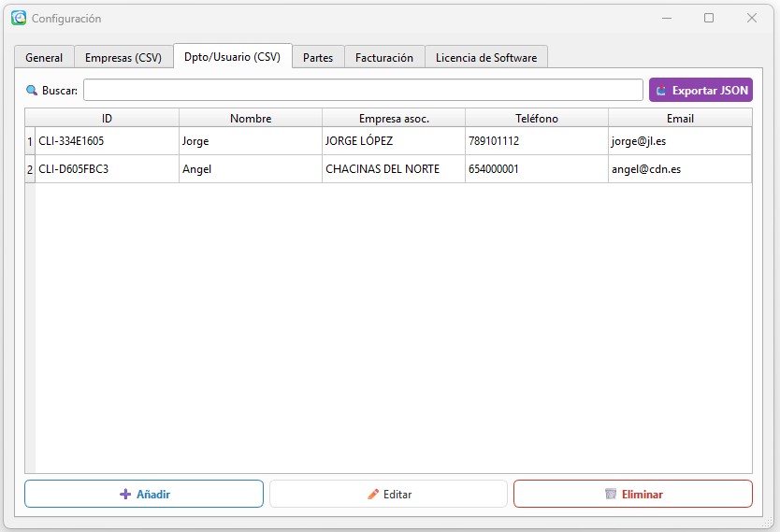Screen dimensions: 780x532
Task: Click the Añadir button
Action: click(144, 494)
